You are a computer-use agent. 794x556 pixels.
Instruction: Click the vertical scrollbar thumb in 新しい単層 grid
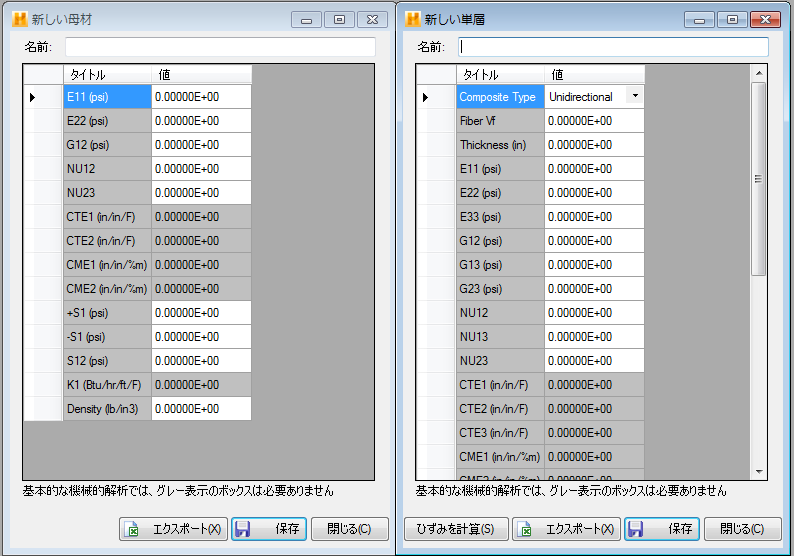coord(759,179)
